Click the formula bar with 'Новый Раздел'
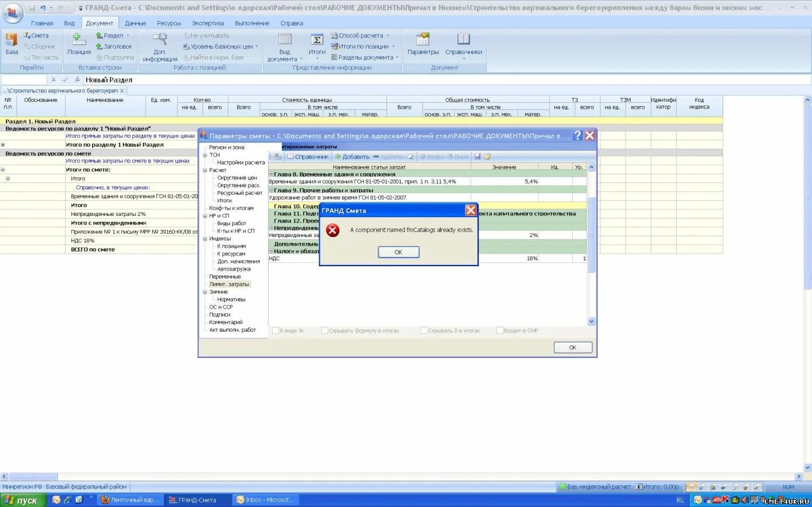The height and width of the screenshot is (507, 812). coord(447,80)
